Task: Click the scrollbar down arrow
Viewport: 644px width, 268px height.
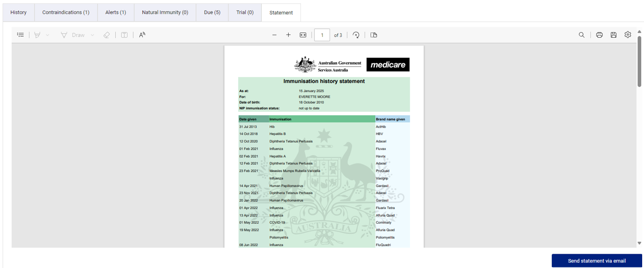Action: 639,243
